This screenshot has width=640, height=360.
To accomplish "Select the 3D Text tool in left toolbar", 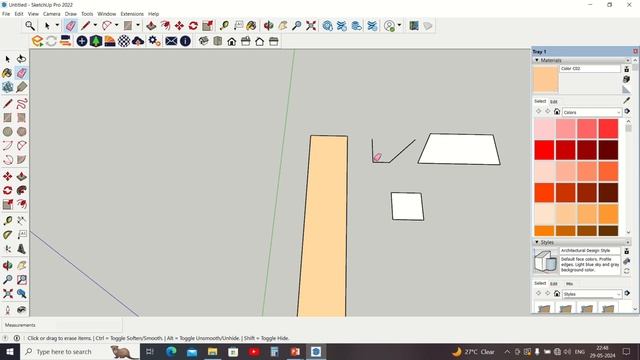I will (22, 249).
